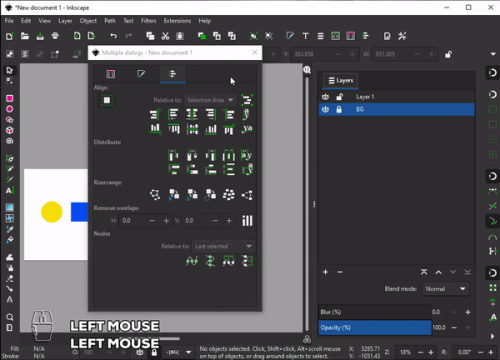Toggle current layer visibility in status bar

click(140, 352)
